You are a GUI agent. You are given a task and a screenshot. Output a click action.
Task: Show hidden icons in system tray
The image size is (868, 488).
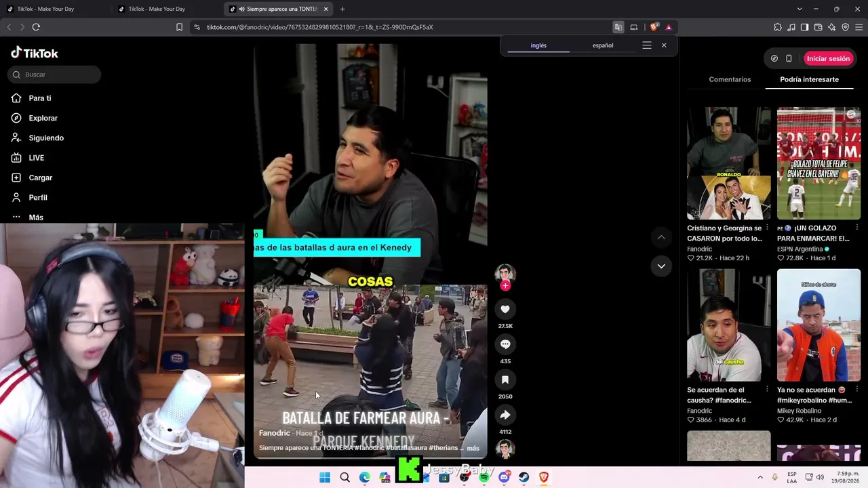coord(760,477)
